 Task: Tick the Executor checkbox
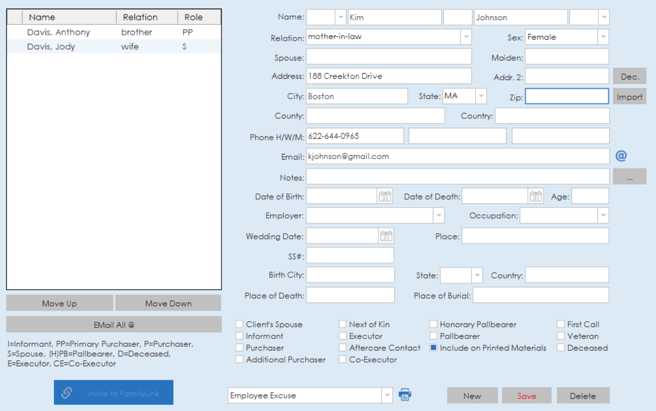342,336
